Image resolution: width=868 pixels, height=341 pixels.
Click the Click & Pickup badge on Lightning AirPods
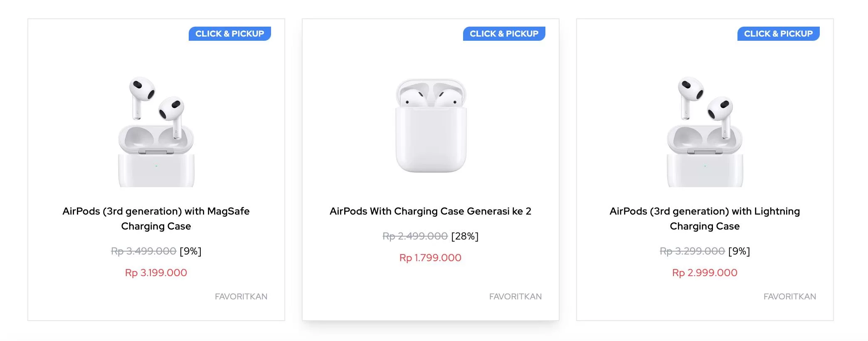778,34
